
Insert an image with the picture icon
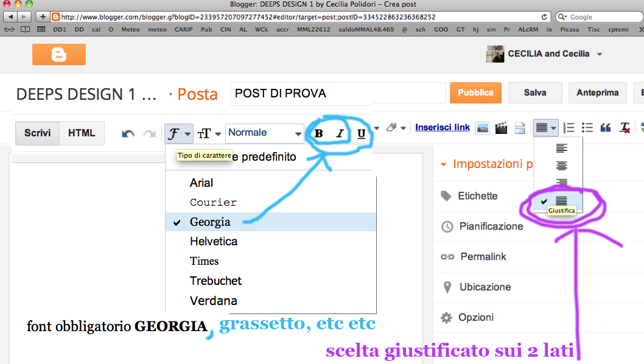483,128
